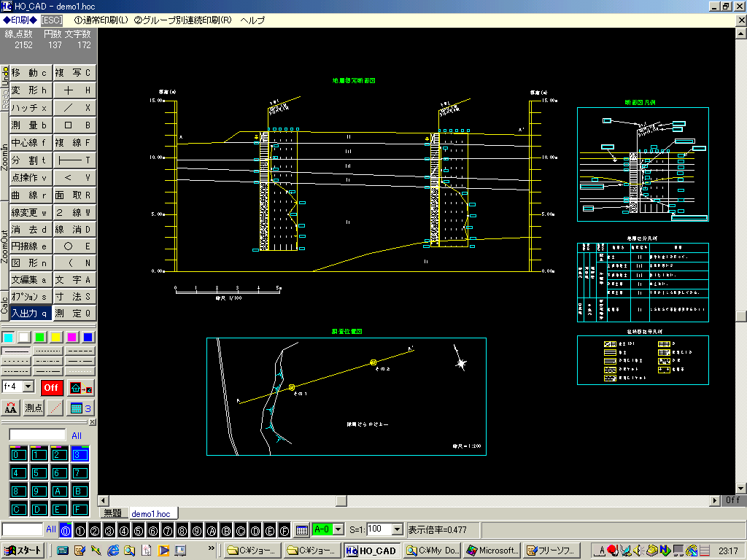Select the ハッチ x hatch tool
The height and width of the screenshot is (560, 747).
31,108
